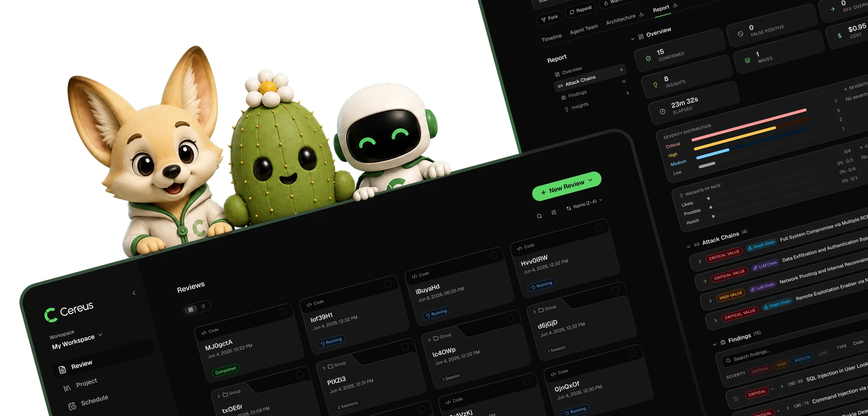
Task: Tick the checkbox on the iBuyaHd card
Action: click(x=494, y=256)
